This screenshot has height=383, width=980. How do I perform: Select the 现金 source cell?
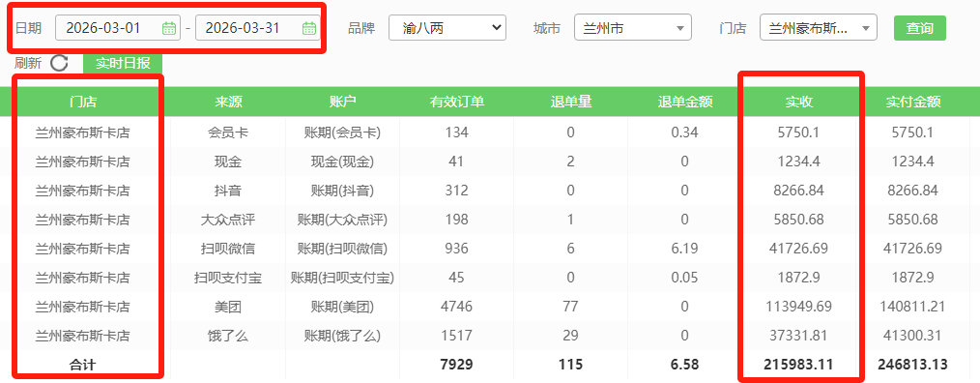(228, 162)
